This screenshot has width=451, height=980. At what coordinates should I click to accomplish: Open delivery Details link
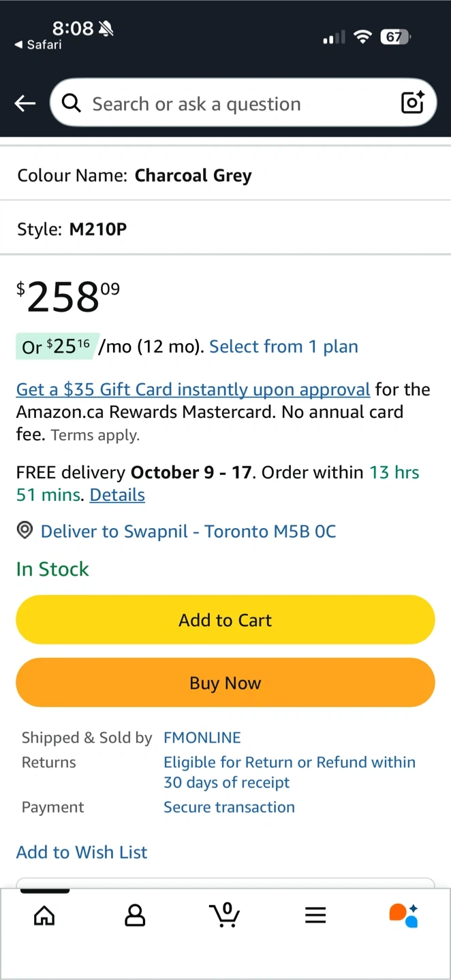click(117, 495)
